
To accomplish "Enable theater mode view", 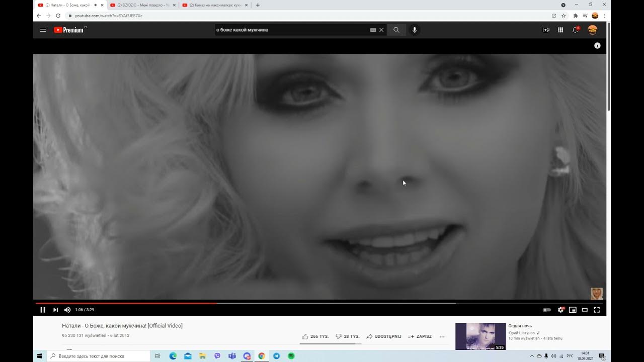I will pyautogui.click(x=585, y=310).
